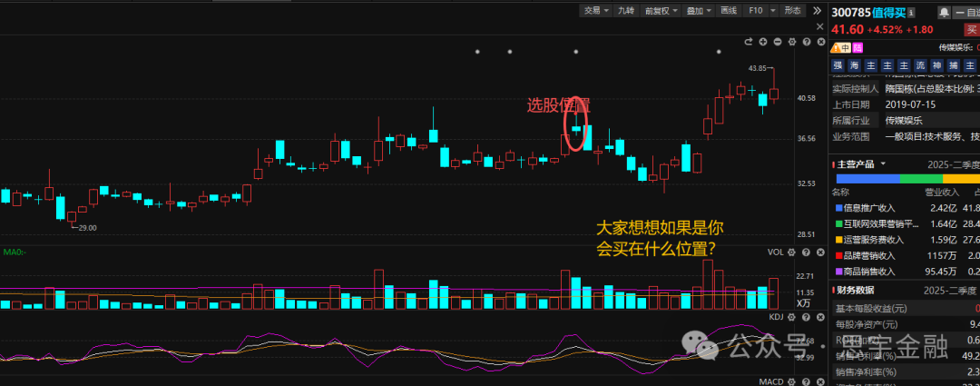Click the MA0 indicator label
Viewport: 980px width, 386px height.
(x=15, y=252)
